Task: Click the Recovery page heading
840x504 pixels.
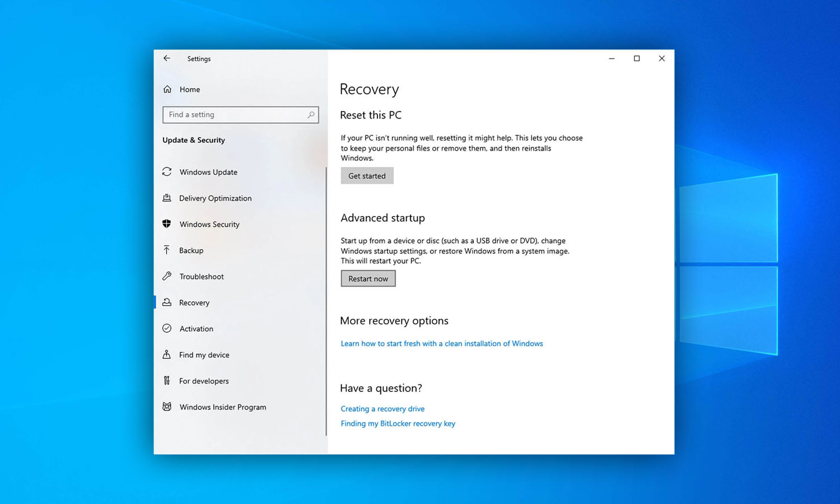Action: [369, 89]
